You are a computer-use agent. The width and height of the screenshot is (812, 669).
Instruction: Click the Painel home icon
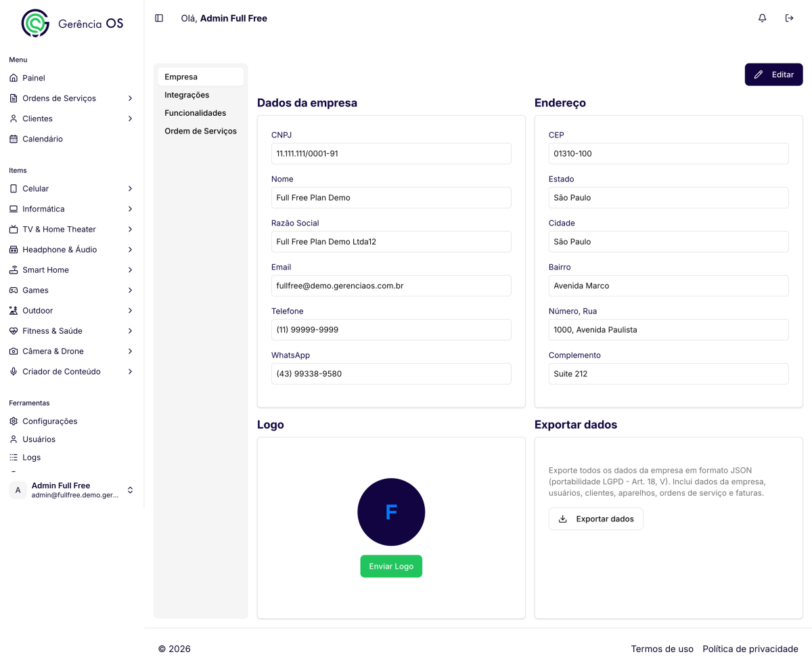click(14, 78)
